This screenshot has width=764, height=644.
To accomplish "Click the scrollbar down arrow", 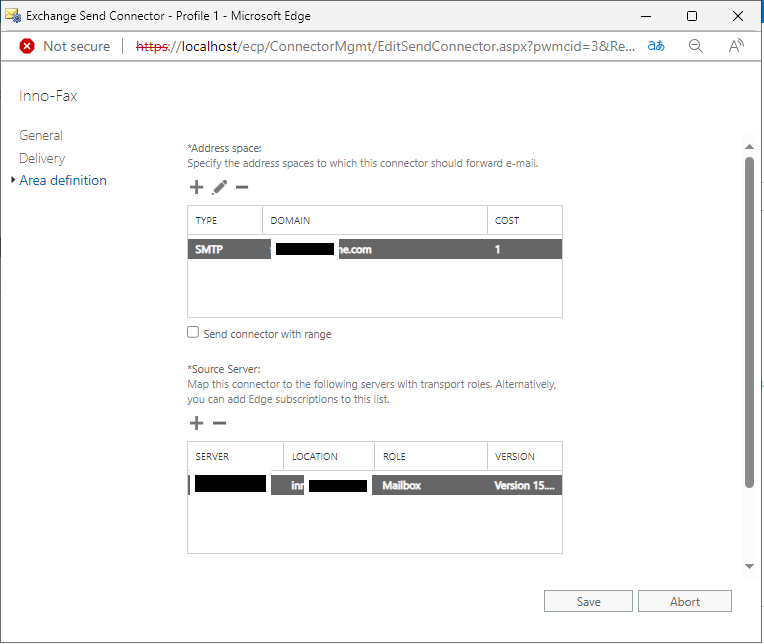I will (x=749, y=566).
